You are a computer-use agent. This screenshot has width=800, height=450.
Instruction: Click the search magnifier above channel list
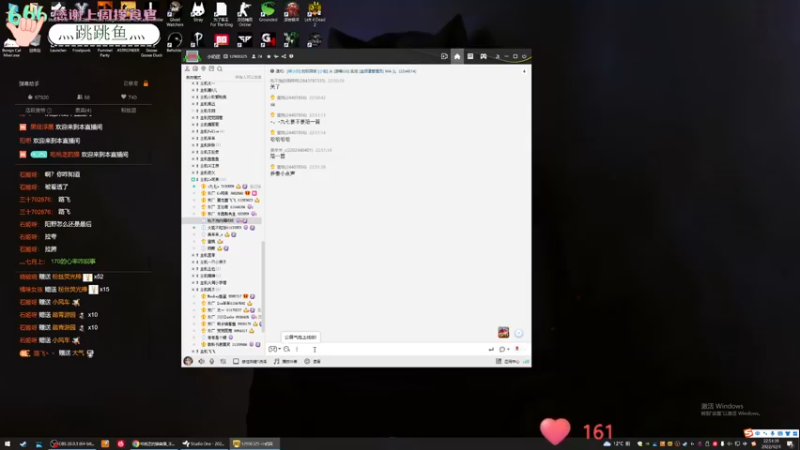[220, 68]
